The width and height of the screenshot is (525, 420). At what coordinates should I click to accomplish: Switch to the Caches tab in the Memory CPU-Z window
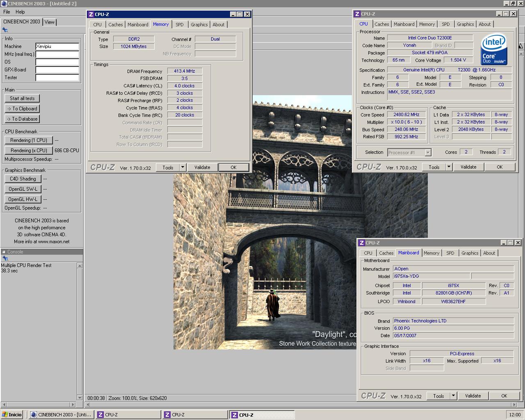click(x=116, y=25)
